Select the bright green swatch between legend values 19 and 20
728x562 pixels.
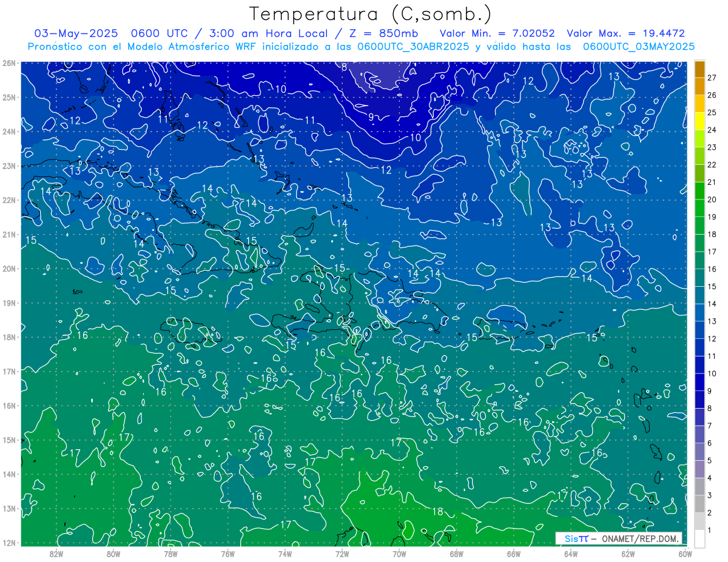coord(700,209)
